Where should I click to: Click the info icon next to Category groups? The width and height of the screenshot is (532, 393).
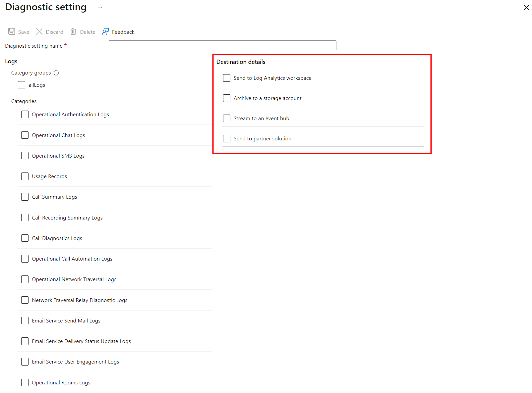point(56,73)
